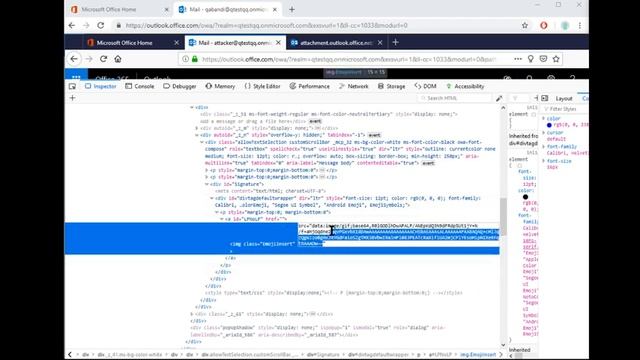
Task: Click black color swatch in rules panel
Action: pos(525,197)
